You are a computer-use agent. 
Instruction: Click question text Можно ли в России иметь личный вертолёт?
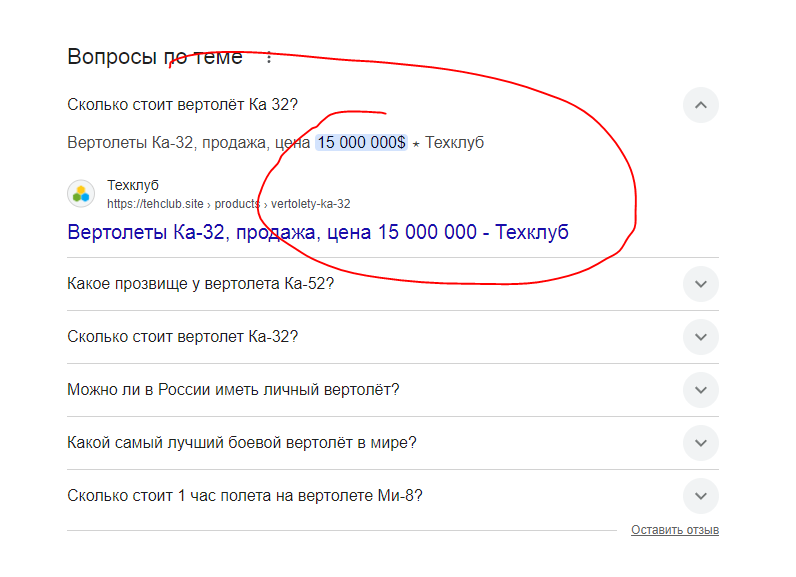pos(233,390)
